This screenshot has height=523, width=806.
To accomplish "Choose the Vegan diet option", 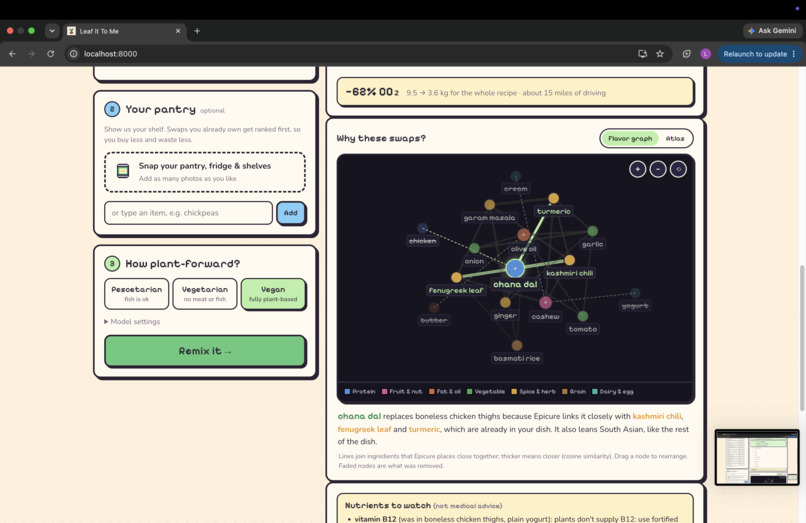I will coord(273,294).
